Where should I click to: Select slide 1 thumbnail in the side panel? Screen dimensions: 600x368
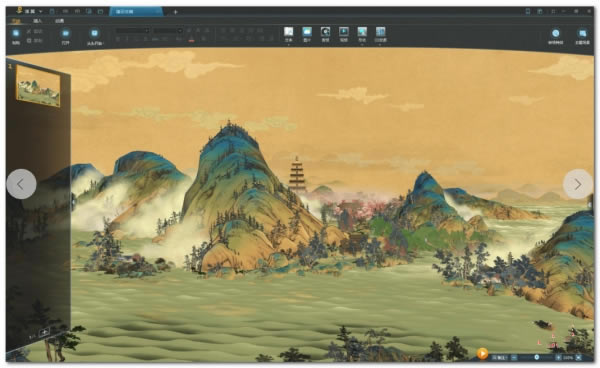click(x=38, y=86)
